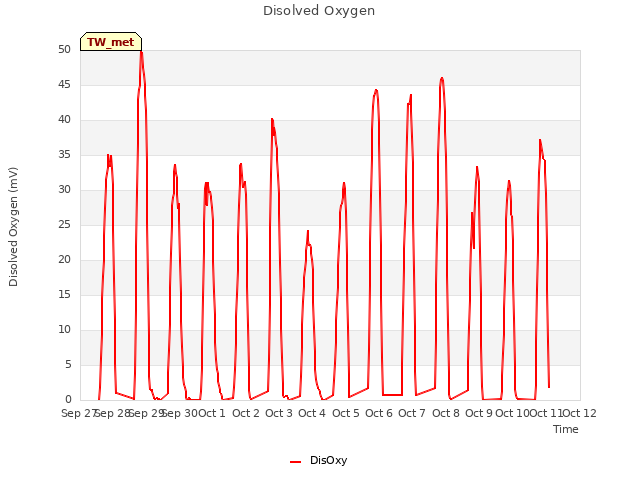This screenshot has height=480, width=640.
Task: Click the Oct 1 x-axis tick label
Action: (x=212, y=413)
